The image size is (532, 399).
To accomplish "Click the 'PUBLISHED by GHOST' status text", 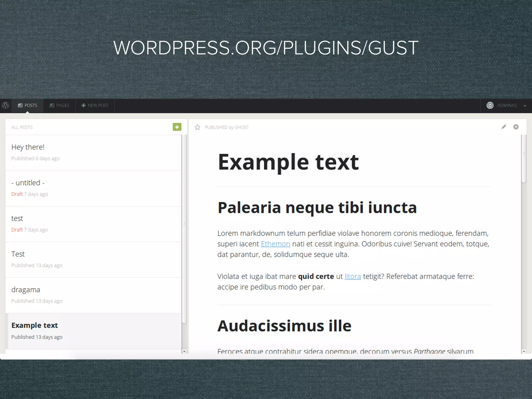I will point(227,127).
